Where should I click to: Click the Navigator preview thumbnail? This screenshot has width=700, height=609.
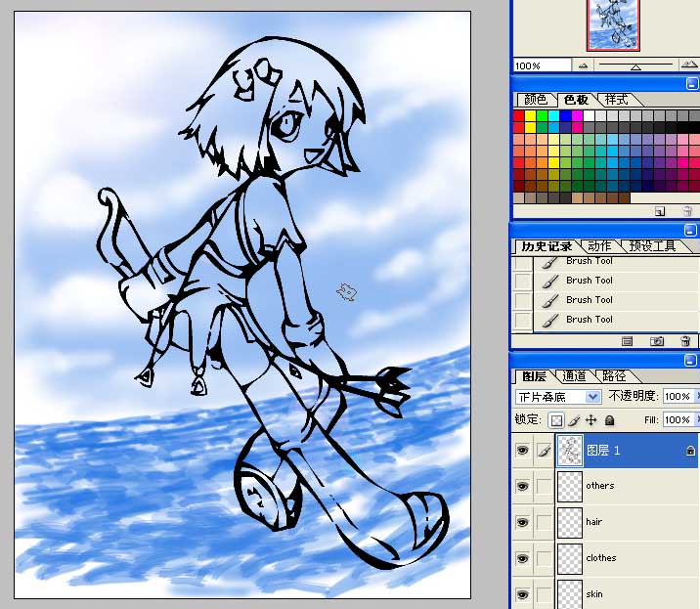[x=613, y=25]
